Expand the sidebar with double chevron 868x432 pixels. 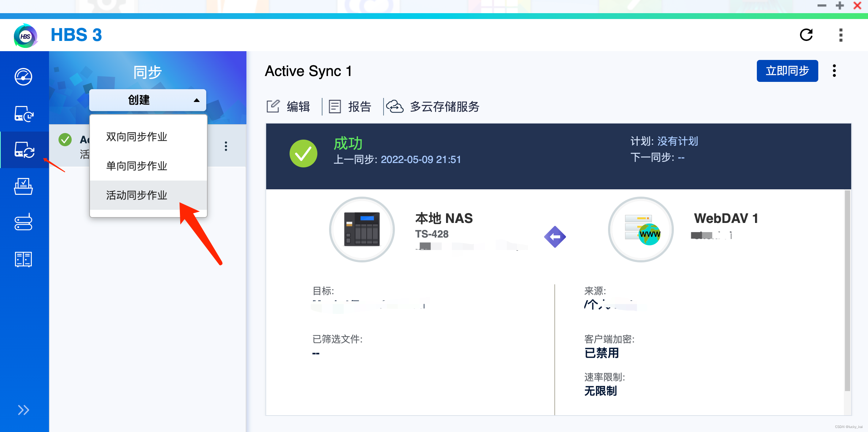[23, 410]
